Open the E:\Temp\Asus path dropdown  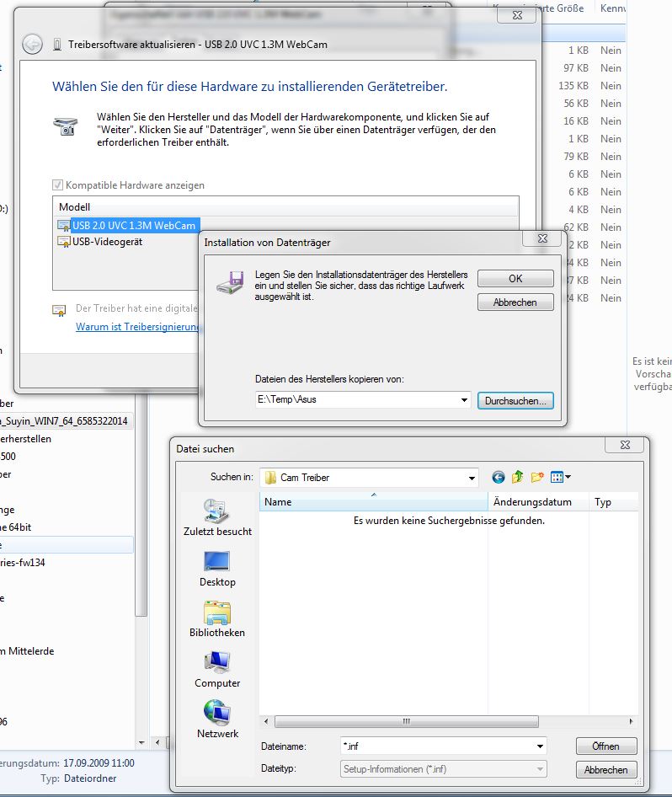464,400
